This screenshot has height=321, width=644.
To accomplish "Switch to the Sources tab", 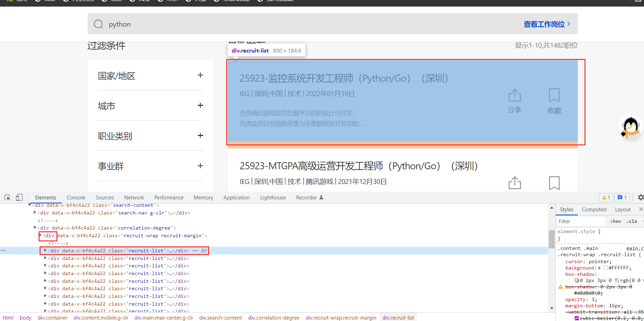I will click(105, 198).
